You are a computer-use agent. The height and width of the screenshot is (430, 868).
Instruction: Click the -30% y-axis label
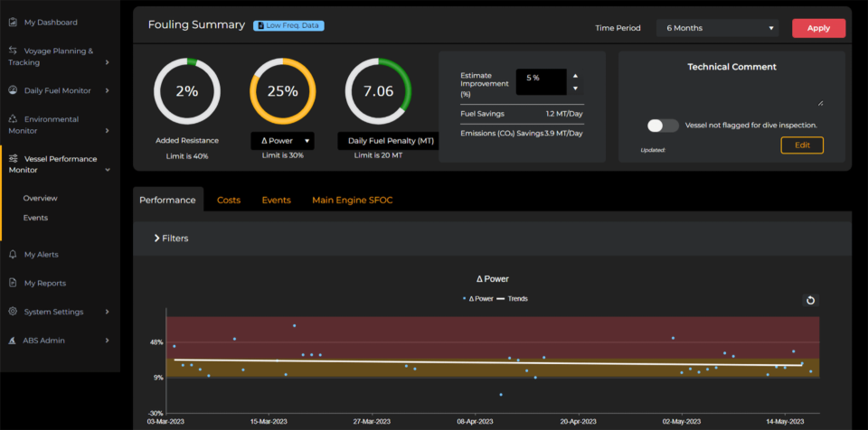pyautogui.click(x=156, y=413)
